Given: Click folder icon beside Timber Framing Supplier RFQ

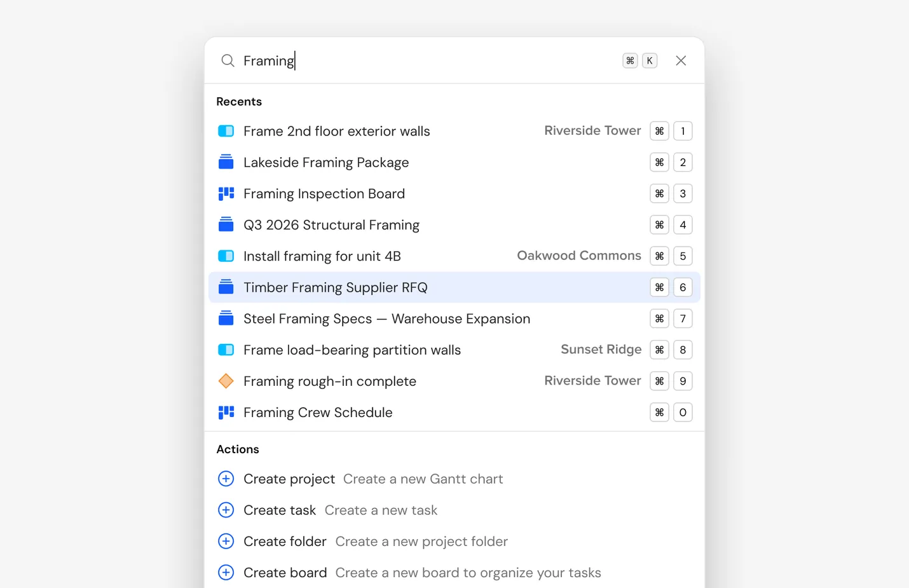Looking at the screenshot, I should point(226,287).
